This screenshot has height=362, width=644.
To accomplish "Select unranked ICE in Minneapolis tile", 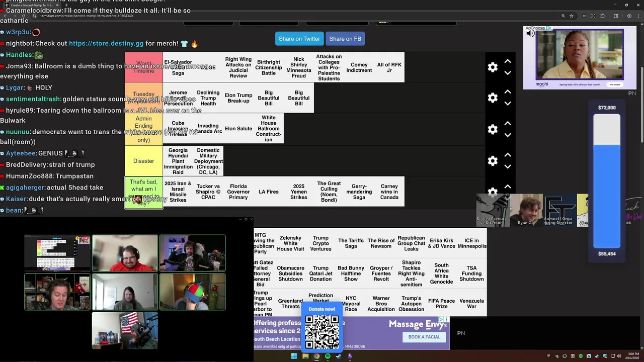I will [x=471, y=243].
